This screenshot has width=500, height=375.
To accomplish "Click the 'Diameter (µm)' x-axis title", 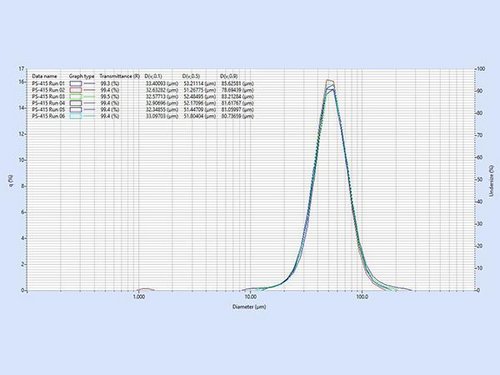I will coord(249,307).
